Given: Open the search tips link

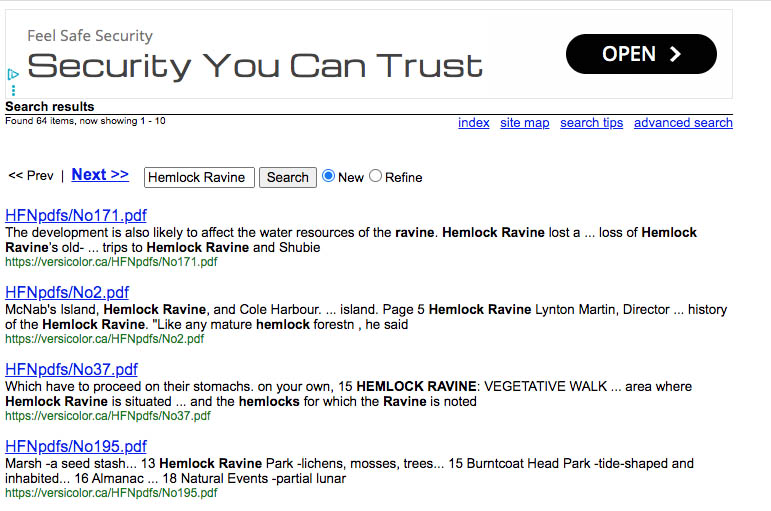Looking at the screenshot, I should [x=591, y=123].
